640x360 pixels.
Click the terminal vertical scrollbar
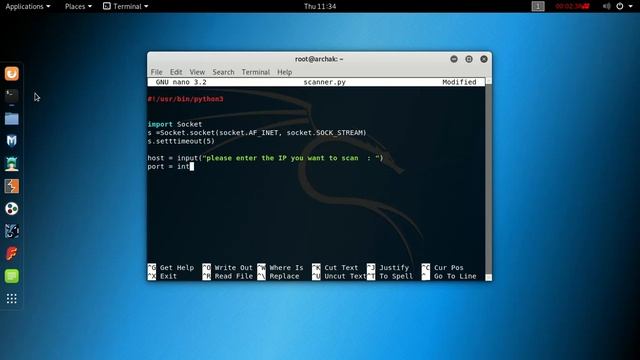coord(488,179)
